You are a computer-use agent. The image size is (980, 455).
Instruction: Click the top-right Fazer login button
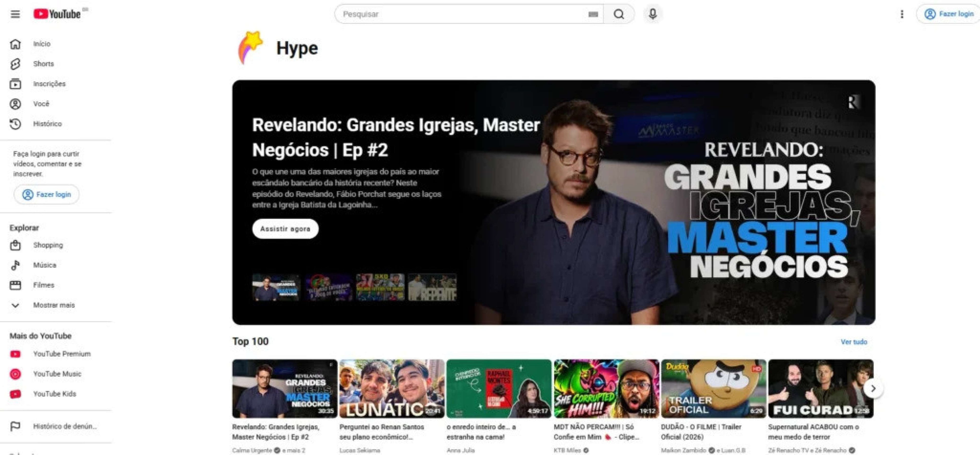tap(948, 14)
